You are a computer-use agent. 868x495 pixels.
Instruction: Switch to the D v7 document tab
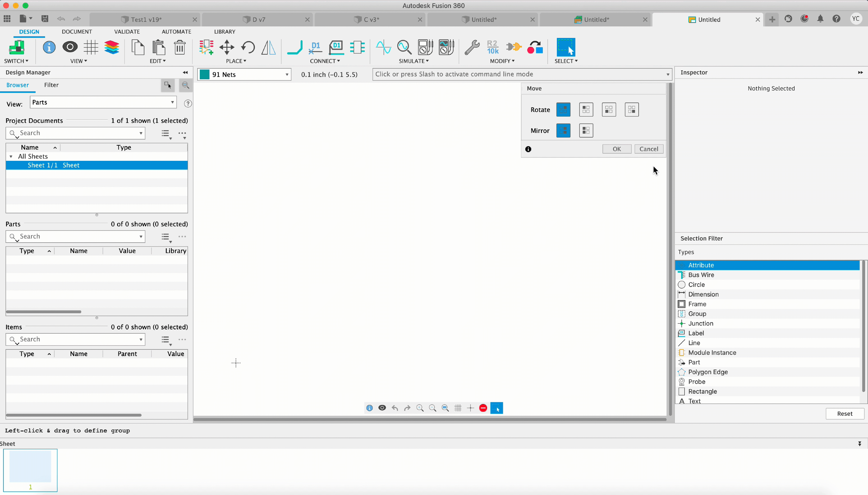tap(259, 19)
